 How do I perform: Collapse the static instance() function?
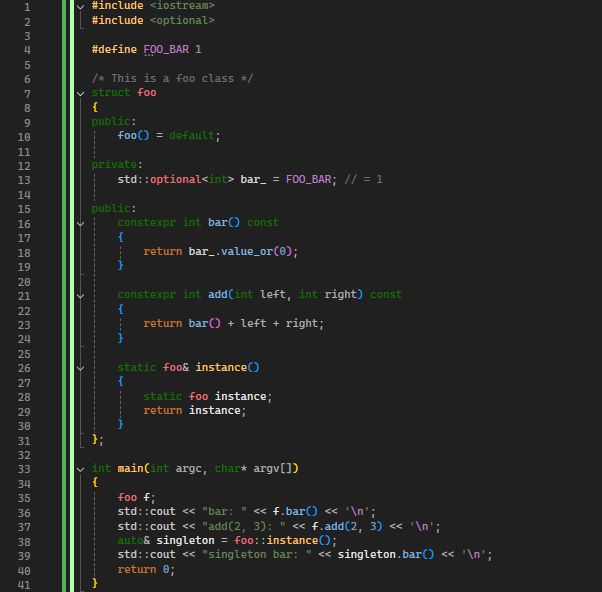tap(81, 368)
